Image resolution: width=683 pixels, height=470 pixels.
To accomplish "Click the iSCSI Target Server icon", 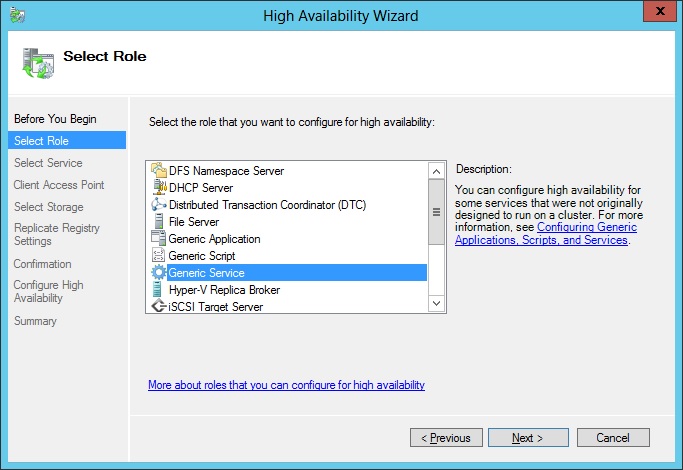I will point(159,306).
